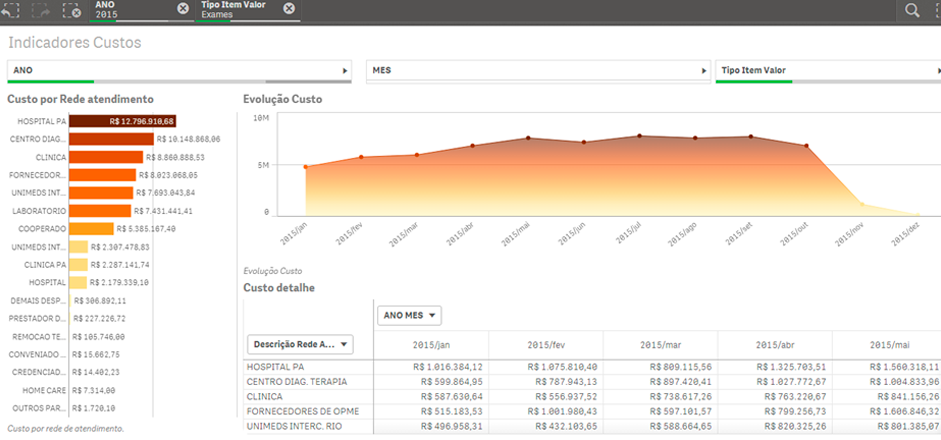Screen dimensions: 941x440
Task: Open the selections tool icon at far right
Action: pos(936,10)
